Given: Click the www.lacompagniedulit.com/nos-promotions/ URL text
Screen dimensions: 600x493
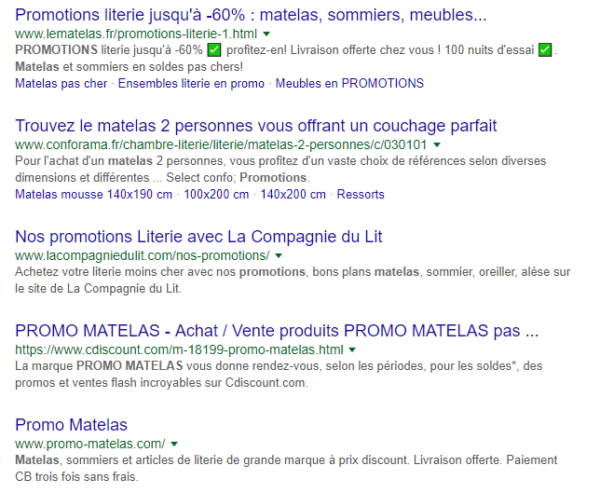Looking at the screenshot, I should click(x=142, y=256).
